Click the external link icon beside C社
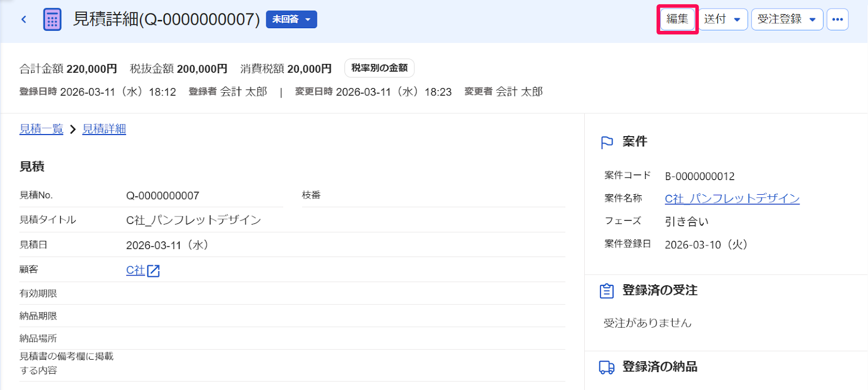Viewport: 868px width, 390px height. [x=154, y=271]
